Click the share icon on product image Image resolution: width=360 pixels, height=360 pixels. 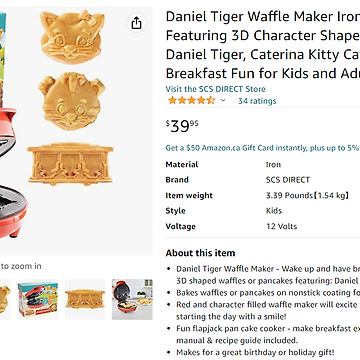pos(136,23)
